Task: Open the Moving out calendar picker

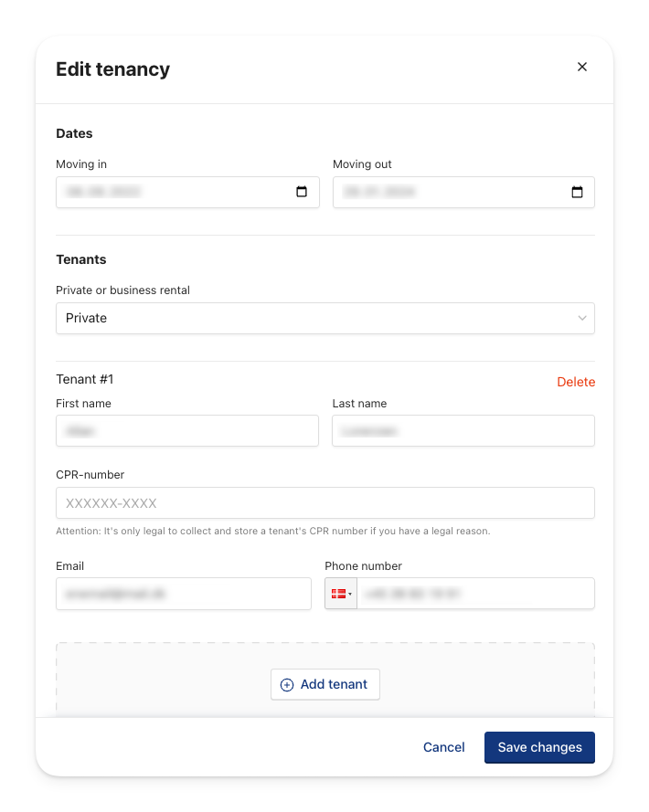Action: pyautogui.click(x=577, y=192)
